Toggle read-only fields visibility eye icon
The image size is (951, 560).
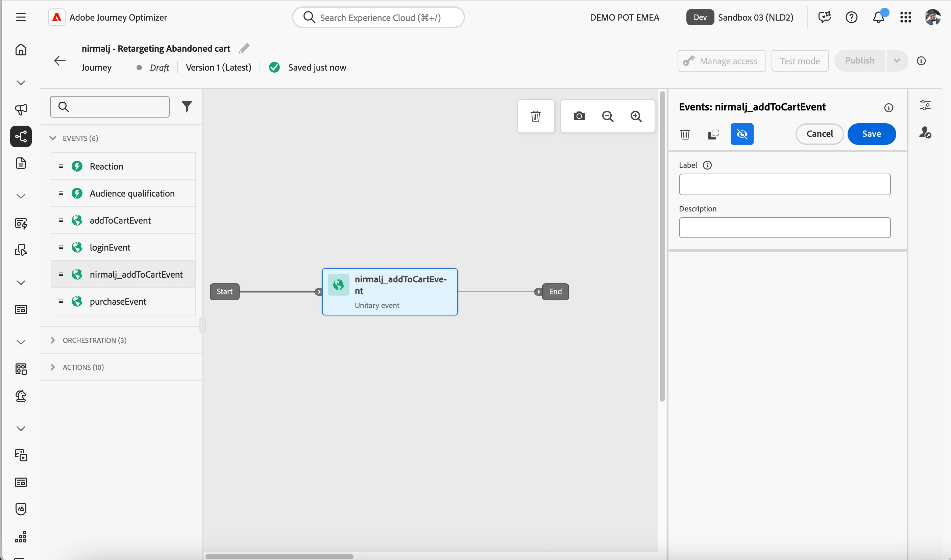(x=742, y=134)
